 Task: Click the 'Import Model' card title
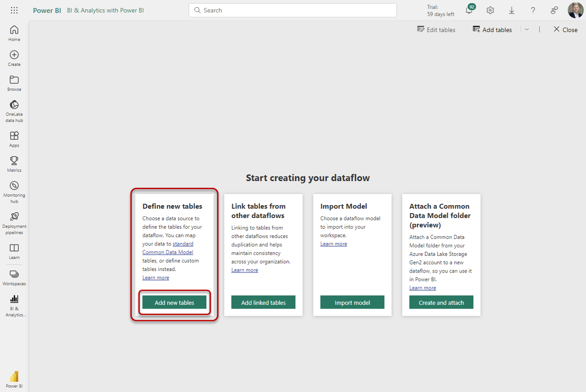344,206
